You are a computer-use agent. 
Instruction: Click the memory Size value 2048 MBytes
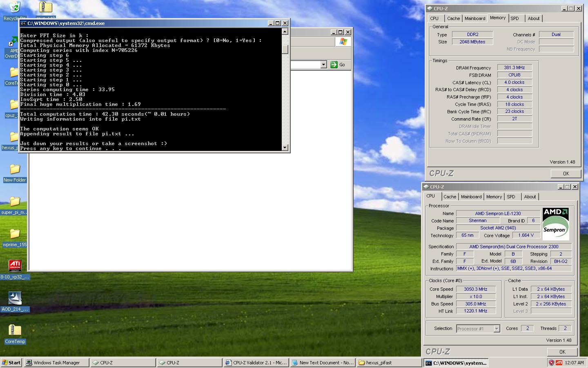(472, 42)
